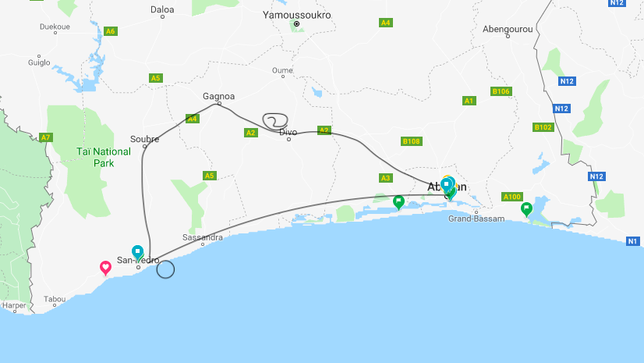Click the A7 road shield
Image resolution: width=644 pixels, height=363 pixels.
coord(45,137)
